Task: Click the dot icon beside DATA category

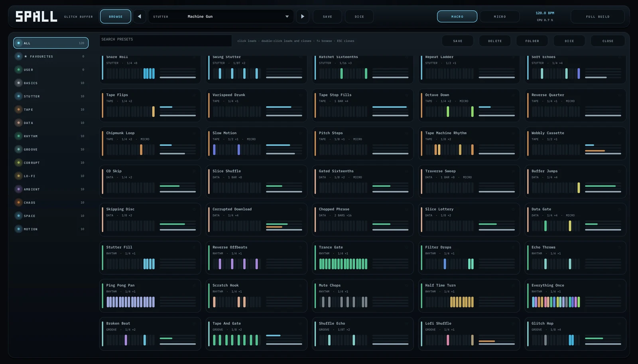Action: (18, 123)
